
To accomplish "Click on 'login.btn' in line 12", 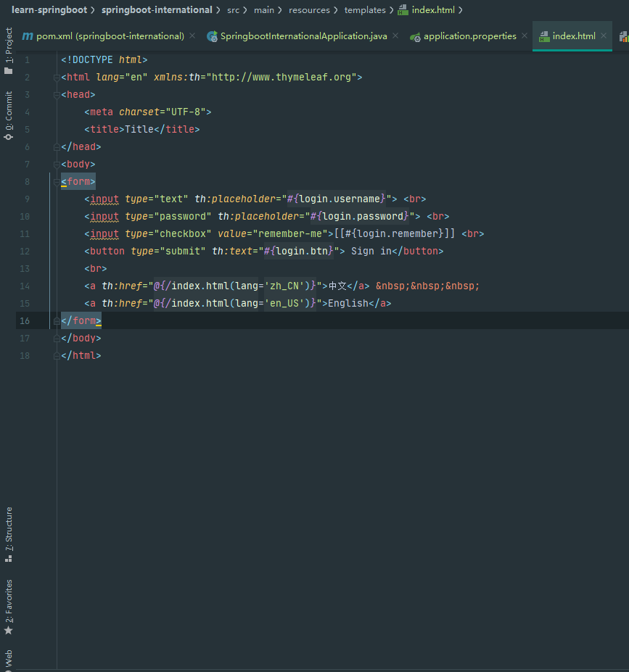I will [x=302, y=251].
